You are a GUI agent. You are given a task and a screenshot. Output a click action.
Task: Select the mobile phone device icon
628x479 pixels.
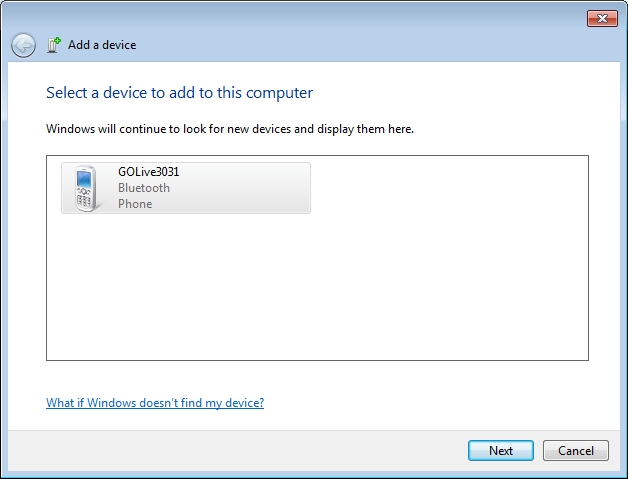click(86, 188)
